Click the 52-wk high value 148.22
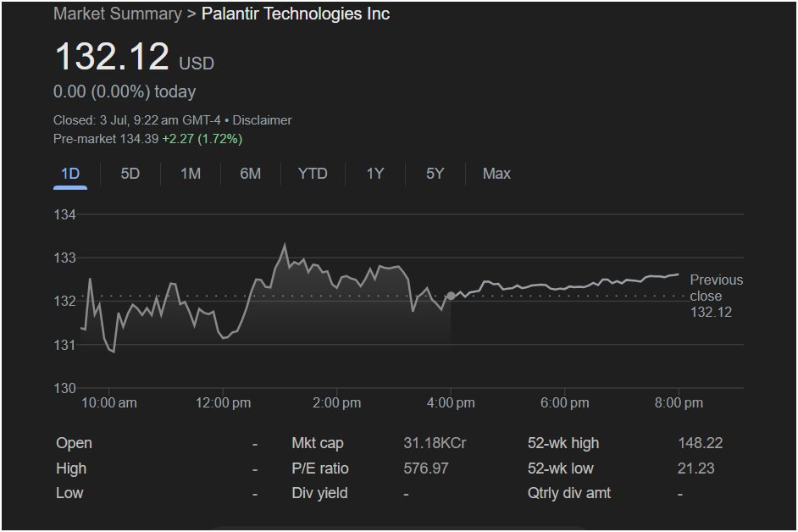This screenshot has width=798, height=532. [x=701, y=443]
